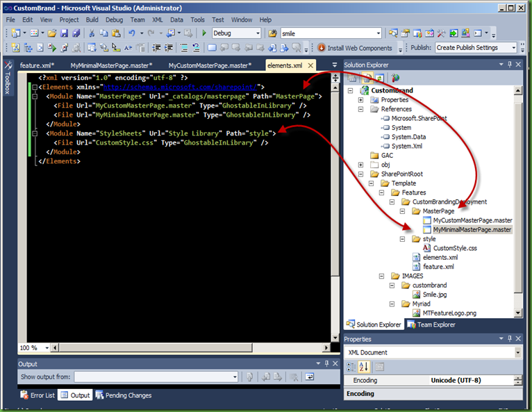Select Smile.jpg in the custombrand folder
Viewport: 532px width, 412px height.
tap(435, 295)
